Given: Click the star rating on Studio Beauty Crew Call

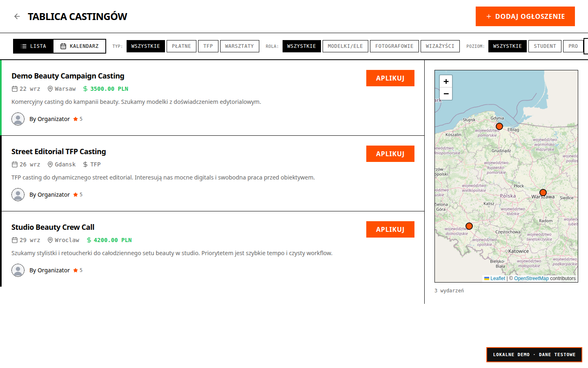Looking at the screenshot, I should pos(78,270).
